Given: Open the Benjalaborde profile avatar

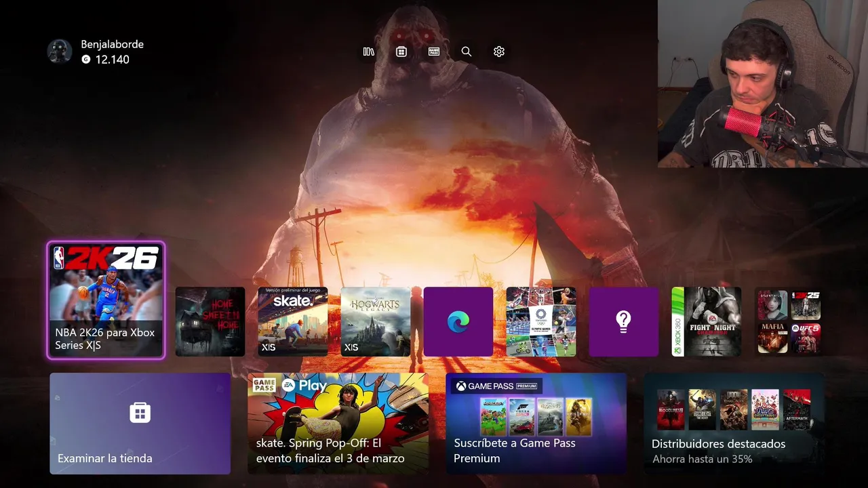Looking at the screenshot, I should pyautogui.click(x=60, y=52).
